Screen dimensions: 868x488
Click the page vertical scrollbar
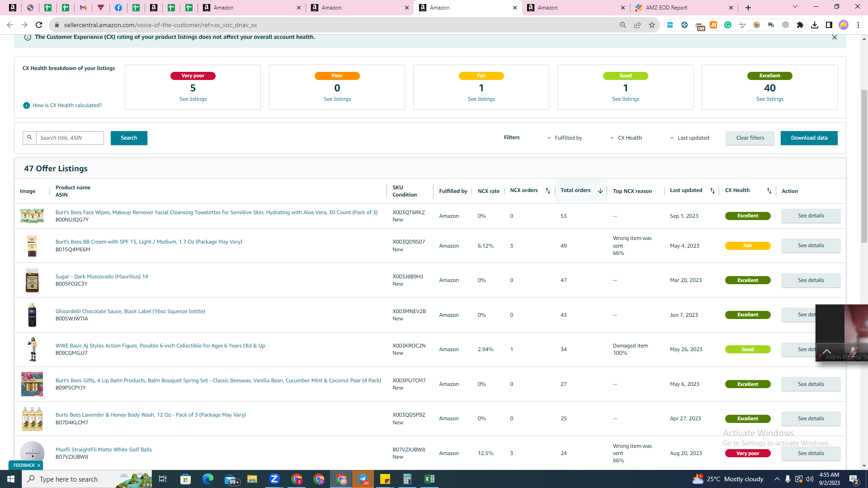click(864, 167)
